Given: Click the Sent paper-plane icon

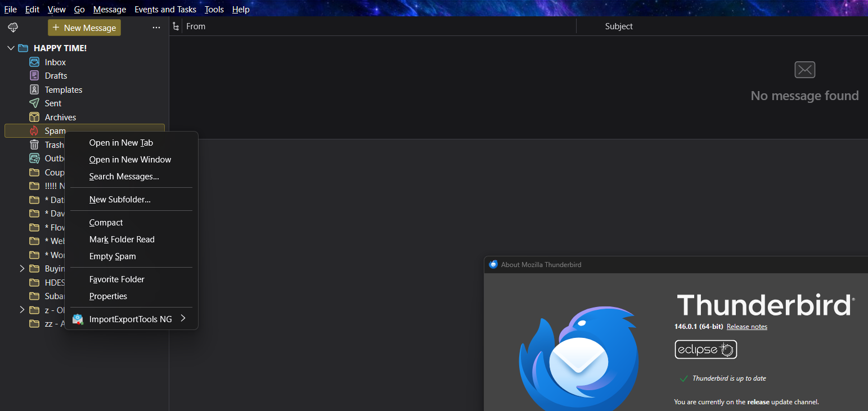Looking at the screenshot, I should [x=34, y=103].
